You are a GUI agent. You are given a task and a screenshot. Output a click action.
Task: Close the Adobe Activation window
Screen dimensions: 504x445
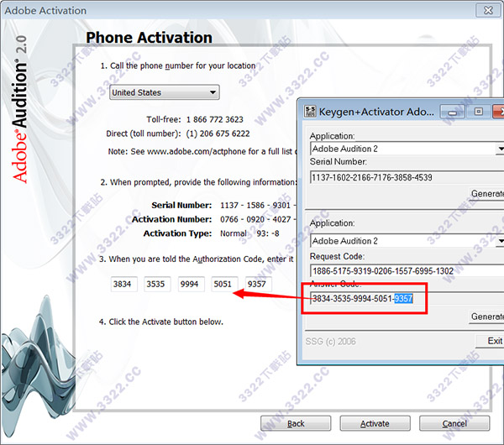(488, 10)
